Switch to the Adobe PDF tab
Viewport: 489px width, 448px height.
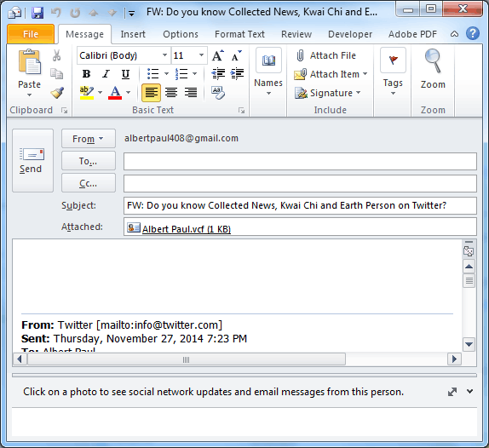point(412,34)
